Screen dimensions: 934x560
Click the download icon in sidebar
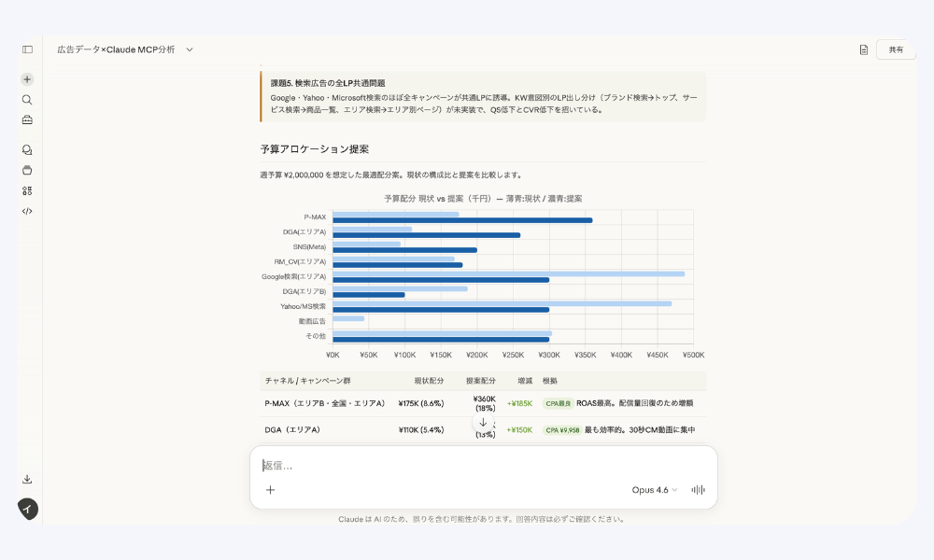[27, 480]
